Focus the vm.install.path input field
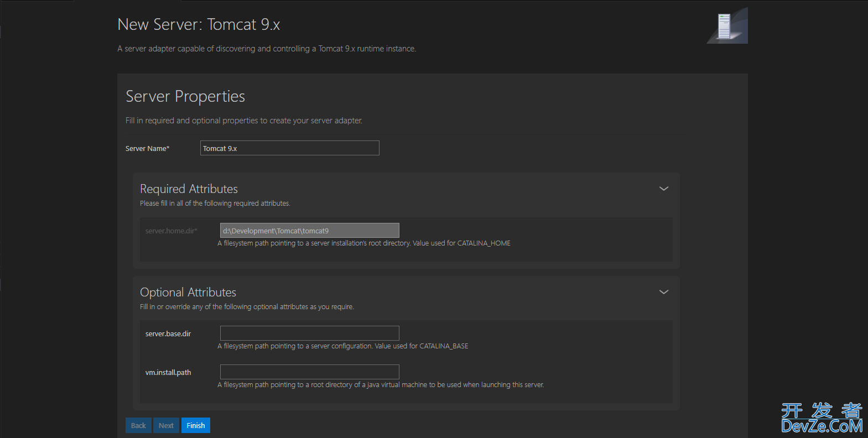The image size is (868, 438). click(310, 372)
